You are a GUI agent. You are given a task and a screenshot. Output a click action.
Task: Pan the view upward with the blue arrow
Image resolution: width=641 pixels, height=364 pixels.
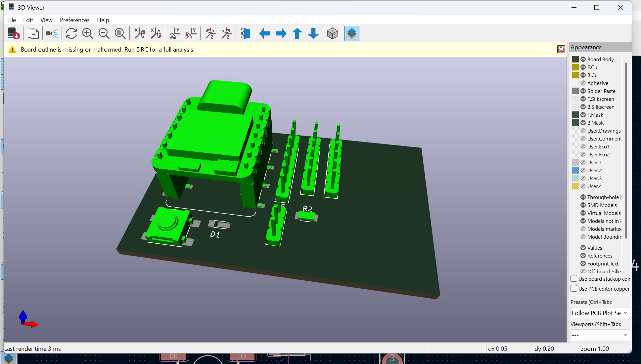point(297,33)
